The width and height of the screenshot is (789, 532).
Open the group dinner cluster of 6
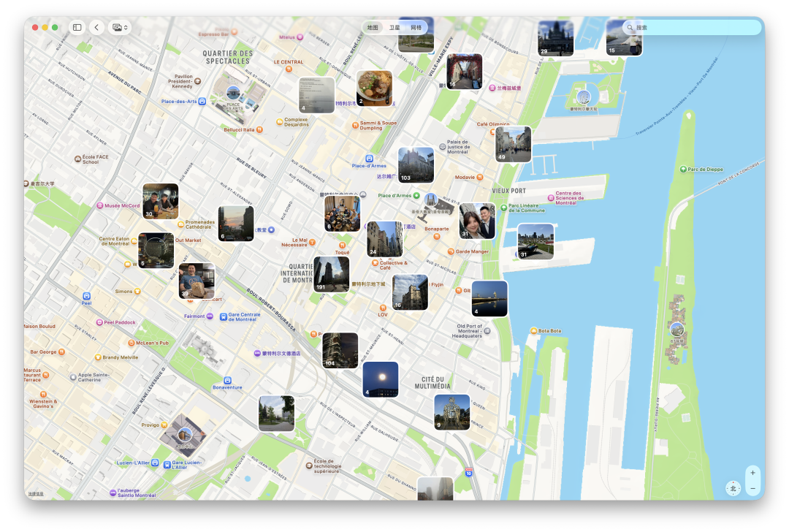342,214
